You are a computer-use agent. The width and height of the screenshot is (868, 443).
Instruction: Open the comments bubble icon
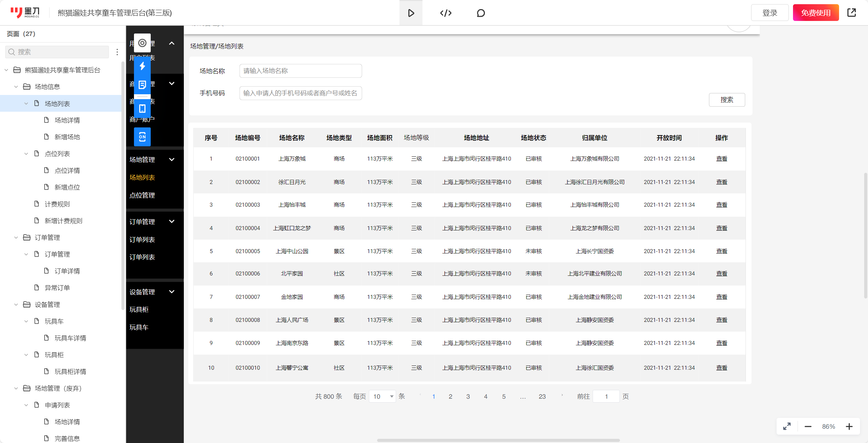(x=481, y=13)
